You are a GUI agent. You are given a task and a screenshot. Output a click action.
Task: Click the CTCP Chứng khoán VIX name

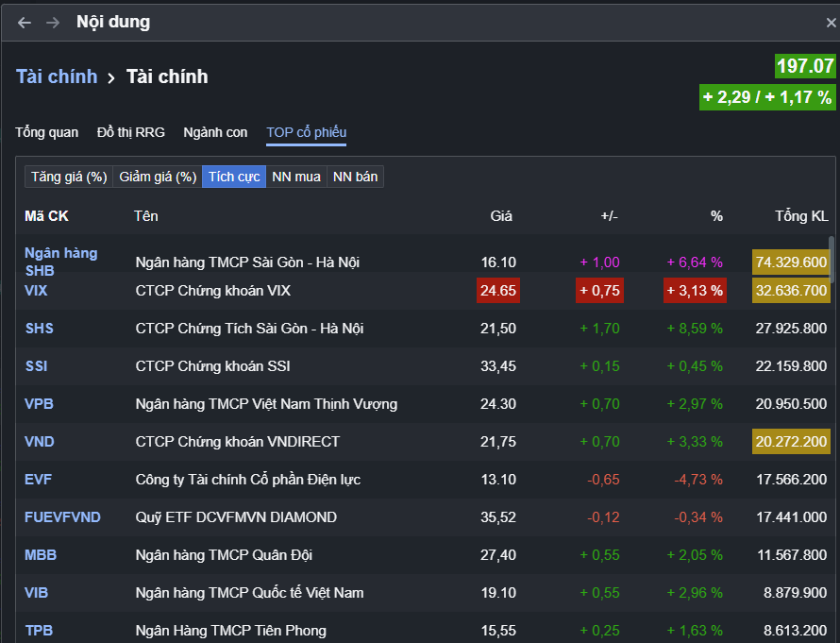213,291
